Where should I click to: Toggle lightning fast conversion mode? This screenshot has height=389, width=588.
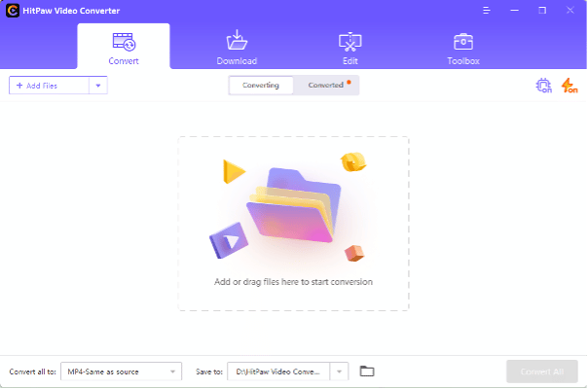coord(569,86)
